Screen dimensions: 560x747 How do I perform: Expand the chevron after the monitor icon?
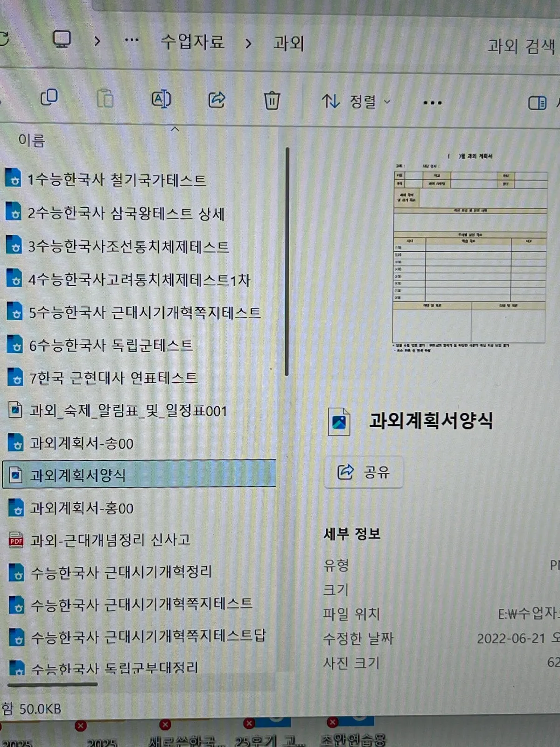(x=97, y=41)
